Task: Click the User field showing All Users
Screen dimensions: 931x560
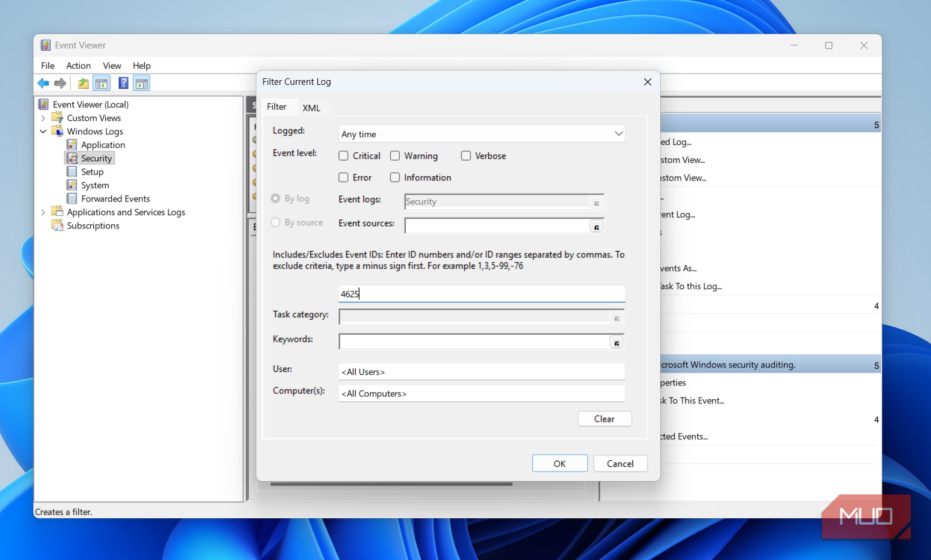Action: 482,372
